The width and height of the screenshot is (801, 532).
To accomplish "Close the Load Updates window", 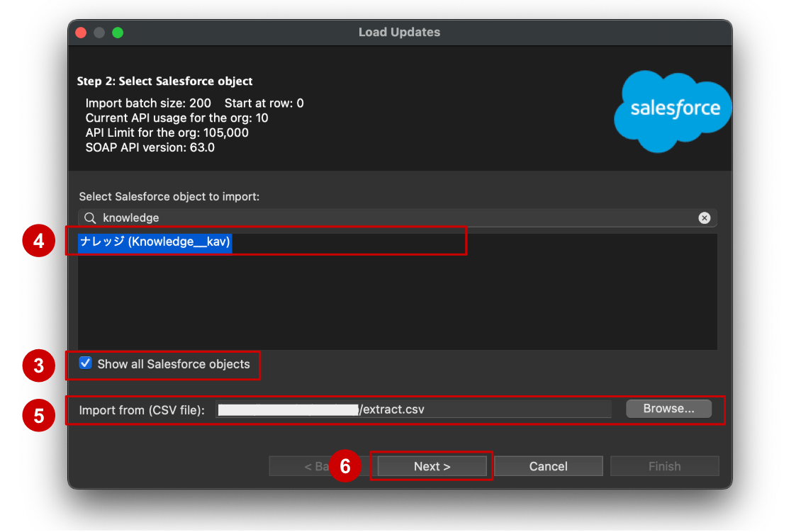I will tap(81, 33).
